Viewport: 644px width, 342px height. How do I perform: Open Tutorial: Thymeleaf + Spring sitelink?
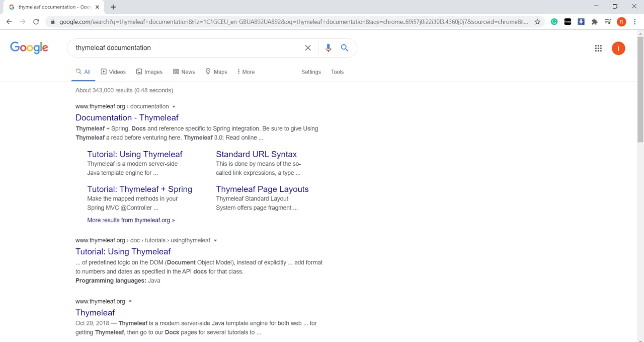pyautogui.click(x=139, y=189)
